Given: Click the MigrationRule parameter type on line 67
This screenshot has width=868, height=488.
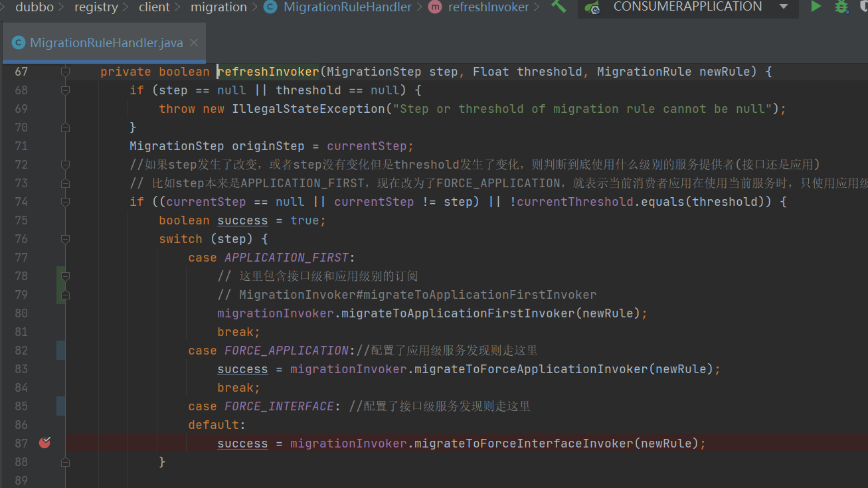Looking at the screenshot, I should (x=644, y=72).
